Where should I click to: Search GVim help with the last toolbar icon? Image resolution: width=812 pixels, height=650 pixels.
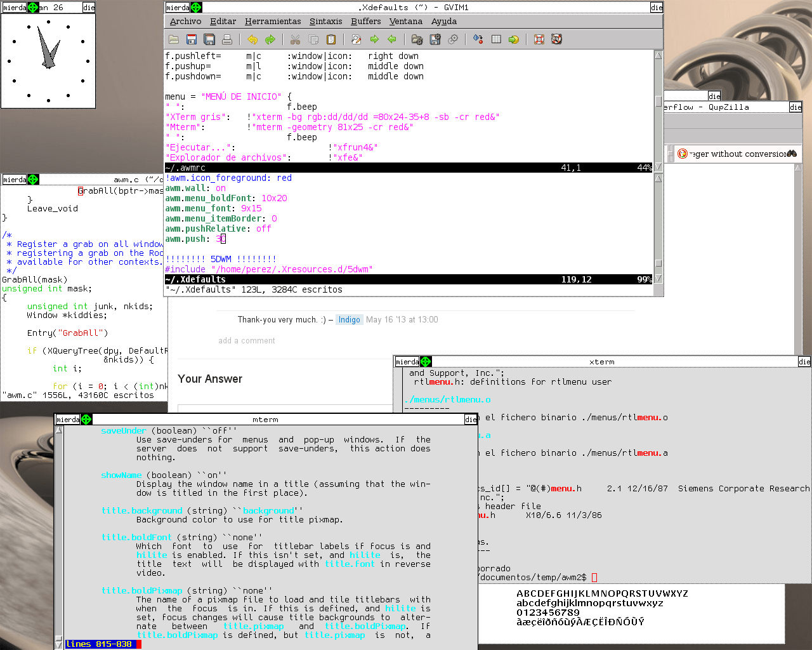tap(557, 39)
